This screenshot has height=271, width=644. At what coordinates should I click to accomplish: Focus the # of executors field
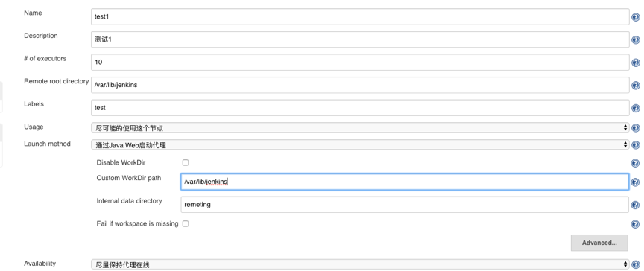[360, 63]
